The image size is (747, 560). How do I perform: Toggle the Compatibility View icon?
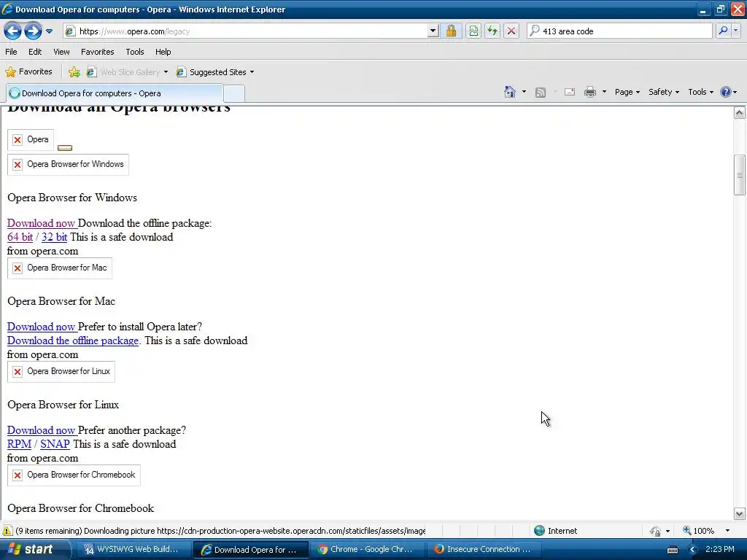click(x=473, y=31)
